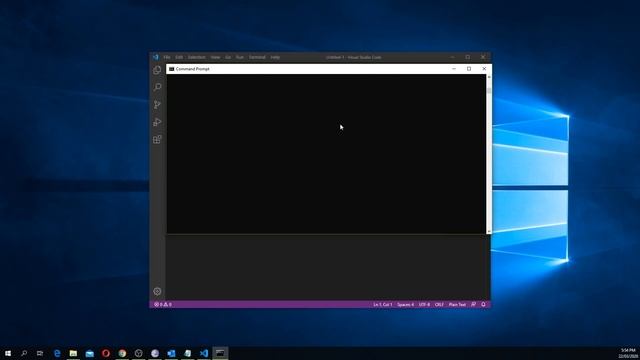This screenshot has width=640, height=360.
Task: Open the Go menu in VS Code
Action: 228,57
